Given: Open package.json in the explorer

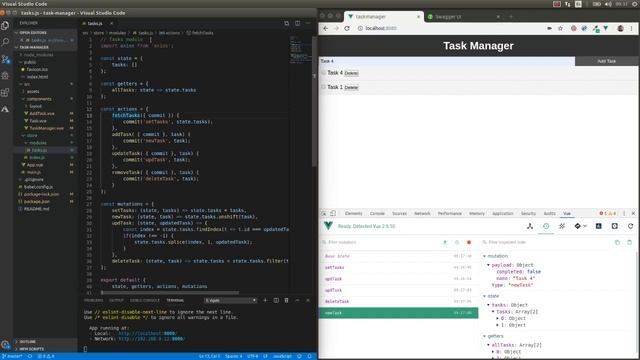Looking at the screenshot, I should click(36, 202).
